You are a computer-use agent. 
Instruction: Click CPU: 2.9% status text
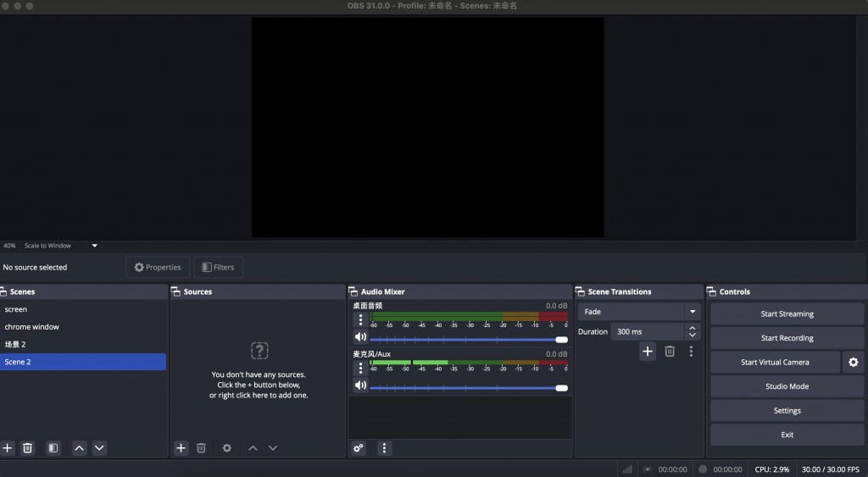tap(771, 469)
